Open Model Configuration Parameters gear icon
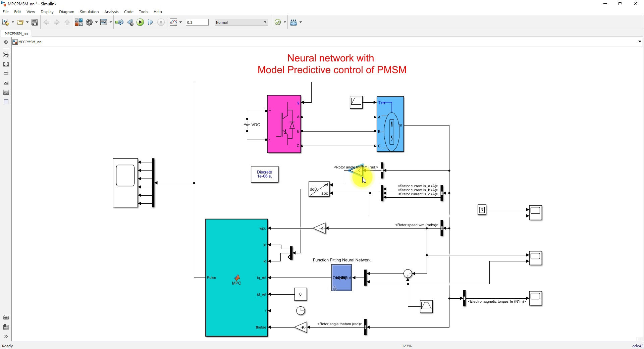The width and height of the screenshot is (644, 349). pos(90,22)
